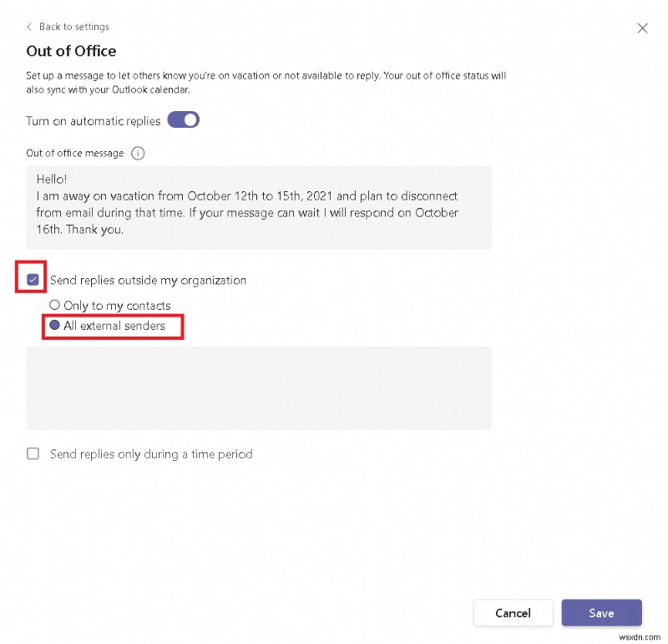Click the 'Send replies only during a time period' label text

pos(151,454)
